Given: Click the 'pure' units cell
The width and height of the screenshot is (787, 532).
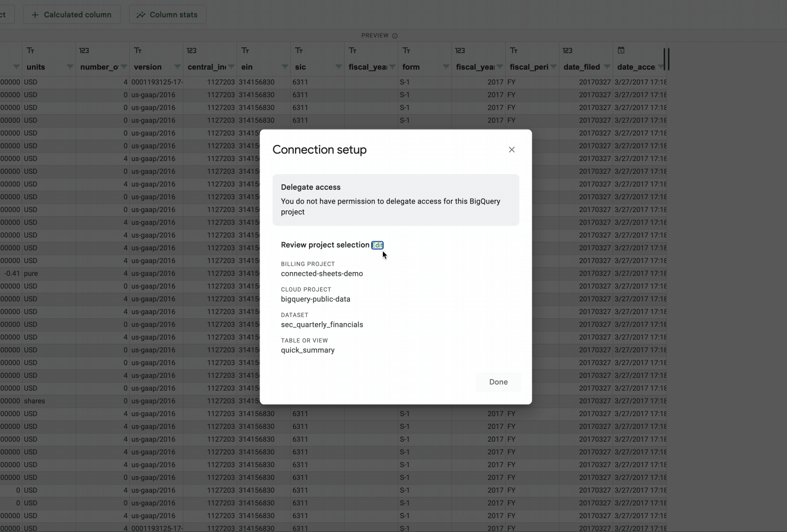Looking at the screenshot, I should point(31,273).
